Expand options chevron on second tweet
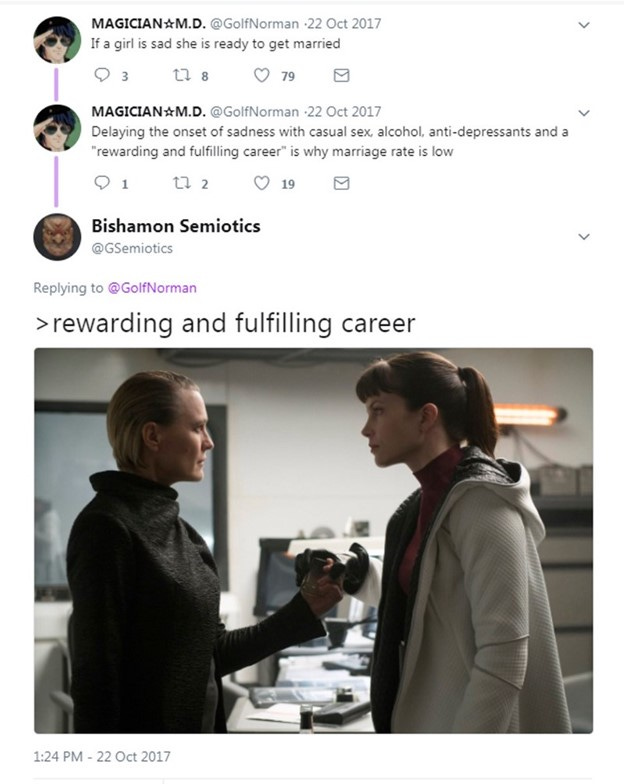Image resolution: width=624 pixels, height=784 pixels. (x=584, y=113)
